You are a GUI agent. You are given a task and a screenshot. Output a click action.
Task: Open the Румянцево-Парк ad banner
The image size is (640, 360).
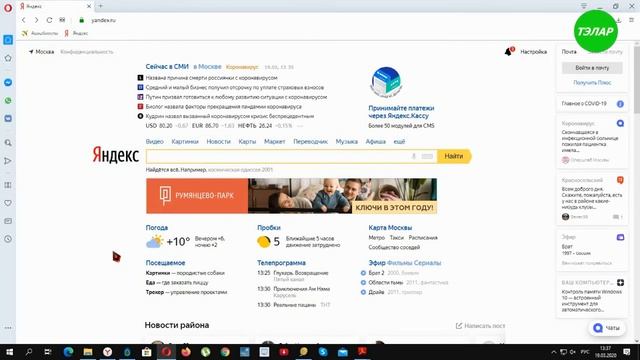[x=291, y=196]
